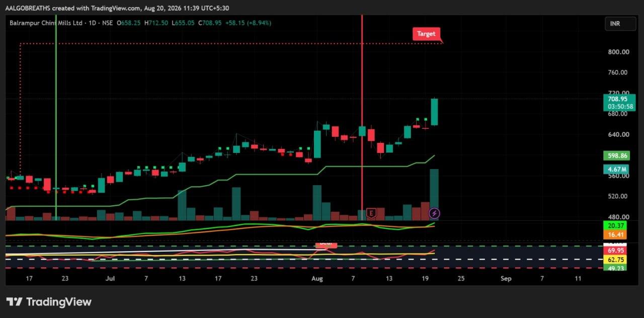This screenshot has height=318, width=644.
Task: Click the close value C708.95 in the legend
Action: [x=210, y=23]
